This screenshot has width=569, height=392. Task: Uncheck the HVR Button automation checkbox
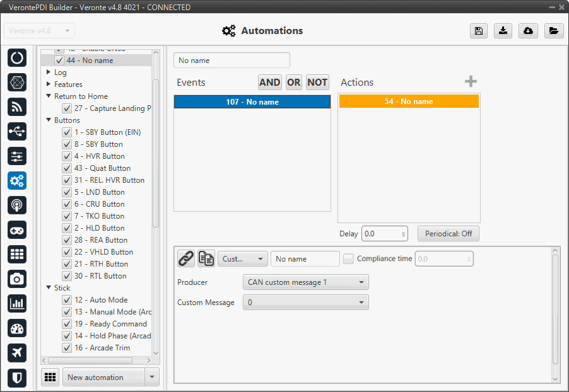pyautogui.click(x=66, y=156)
